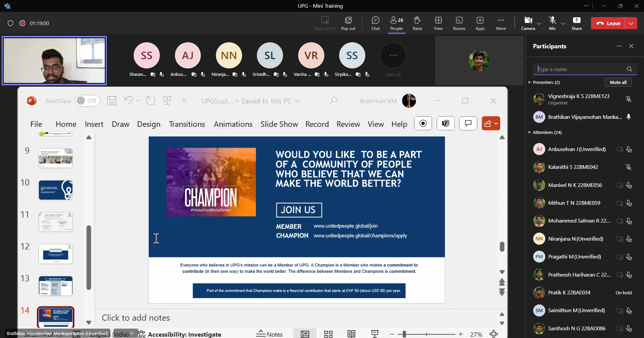Customize Quick Access Toolbar dropdown

pyautogui.click(x=184, y=101)
